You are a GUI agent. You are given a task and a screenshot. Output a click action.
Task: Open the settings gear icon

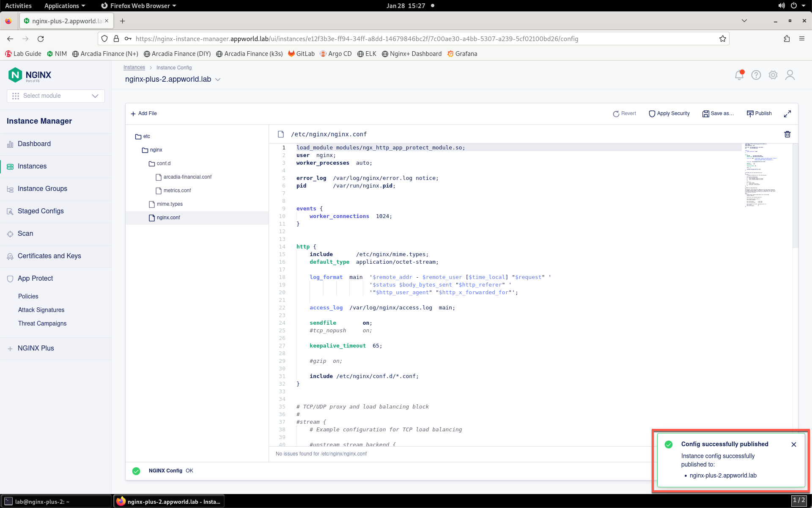pos(773,75)
